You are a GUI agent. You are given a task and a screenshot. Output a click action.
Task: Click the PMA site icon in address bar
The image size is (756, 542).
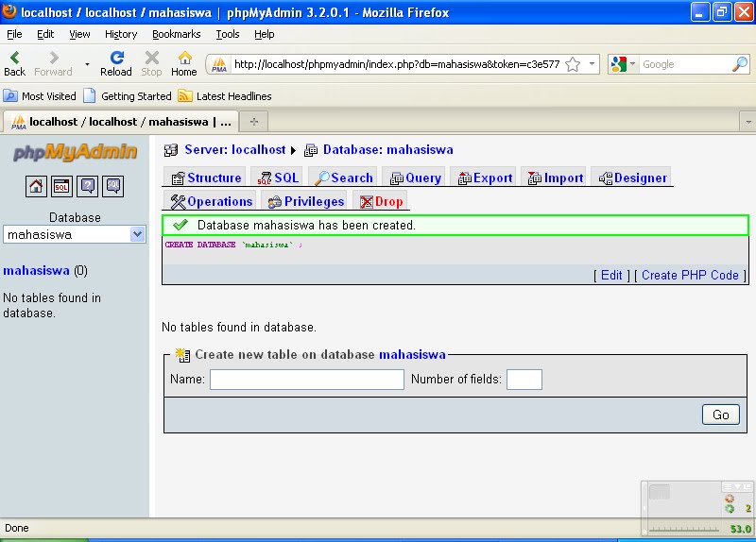tap(219, 64)
